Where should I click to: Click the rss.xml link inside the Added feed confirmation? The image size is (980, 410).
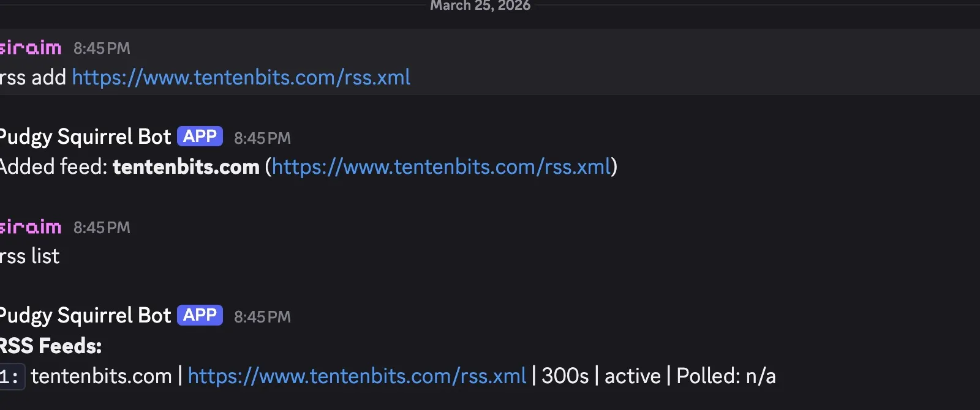441,166
